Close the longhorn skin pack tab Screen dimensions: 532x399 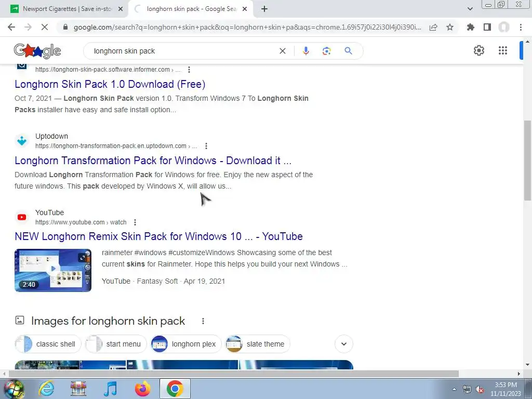tap(245, 9)
